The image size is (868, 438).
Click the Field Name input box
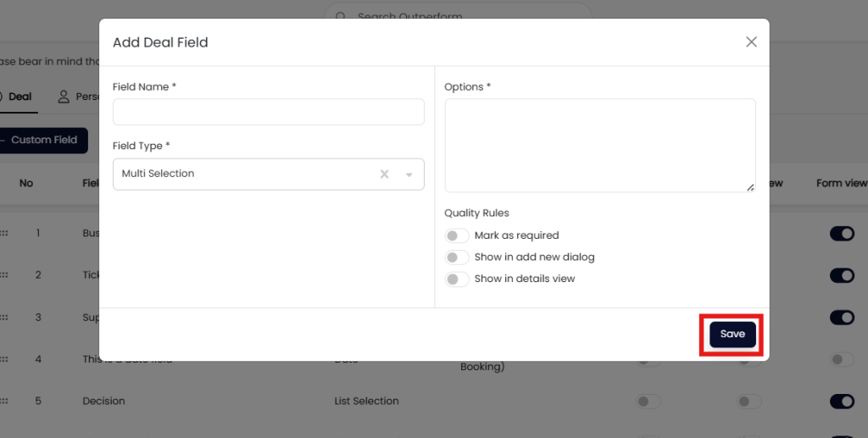pyautogui.click(x=268, y=112)
